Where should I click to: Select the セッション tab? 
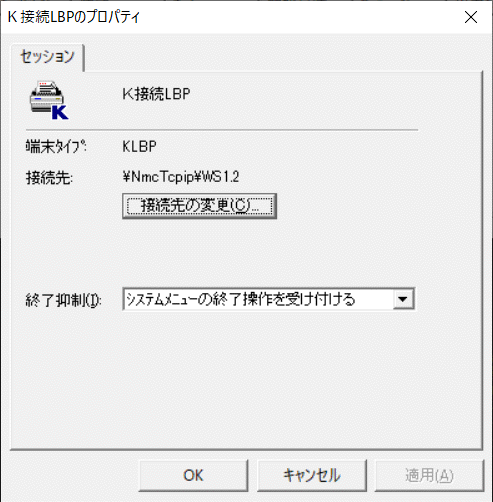click(47, 56)
